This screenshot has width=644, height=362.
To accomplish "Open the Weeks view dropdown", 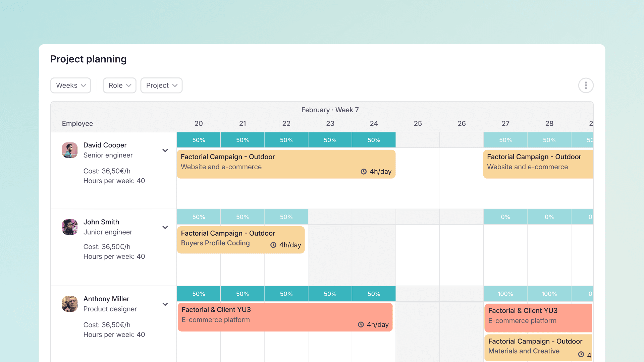I will (70, 85).
